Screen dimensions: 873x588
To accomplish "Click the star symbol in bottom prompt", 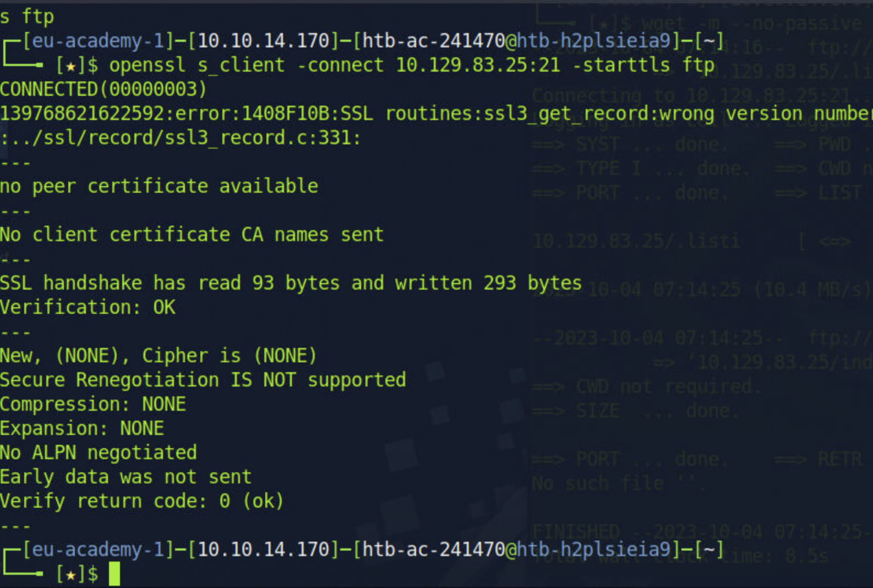I will [71, 575].
